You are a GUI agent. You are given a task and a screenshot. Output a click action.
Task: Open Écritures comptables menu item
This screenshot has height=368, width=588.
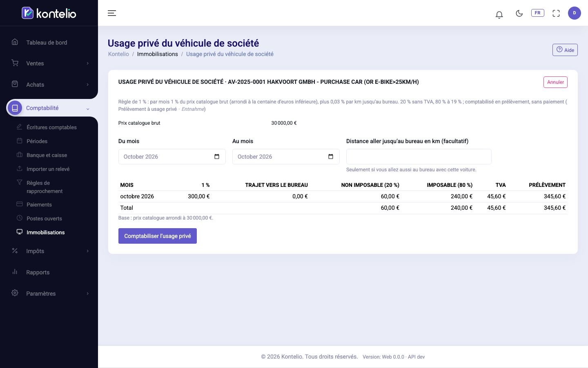[51, 127]
